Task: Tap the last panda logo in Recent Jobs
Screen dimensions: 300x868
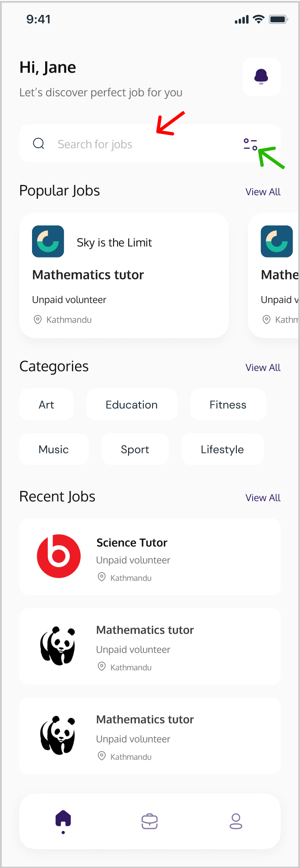Action: [x=58, y=735]
